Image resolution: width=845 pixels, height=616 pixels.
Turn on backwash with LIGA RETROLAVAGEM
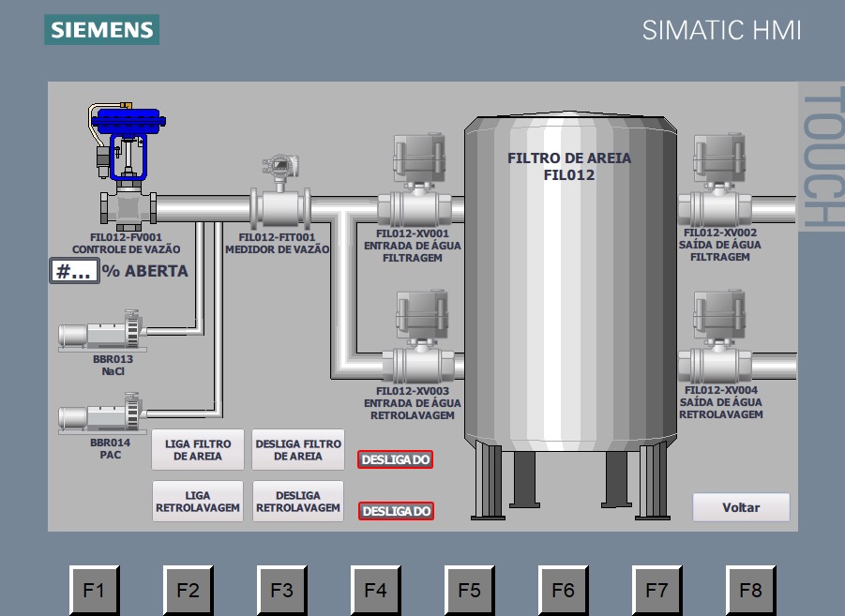pyautogui.click(x=198, y=502)
